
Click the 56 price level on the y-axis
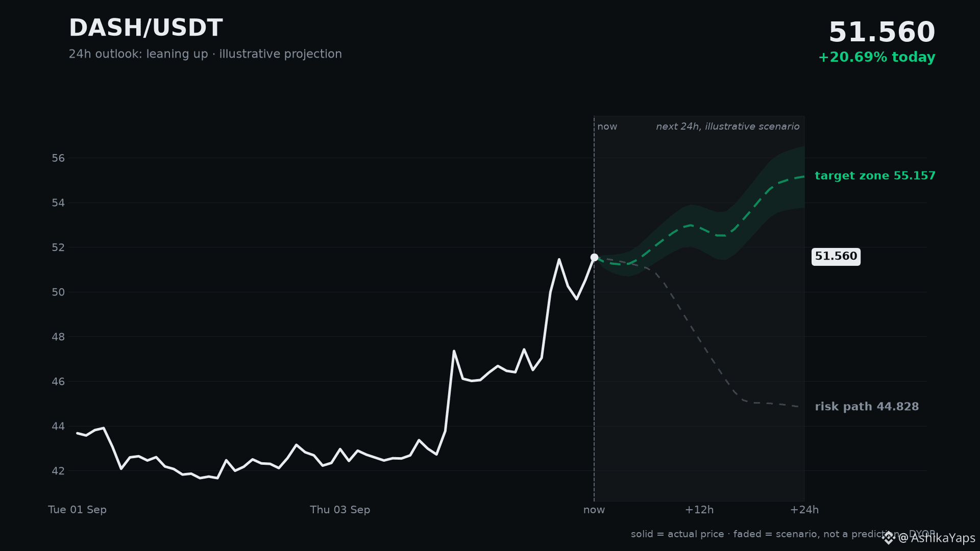tap(58, 158)
